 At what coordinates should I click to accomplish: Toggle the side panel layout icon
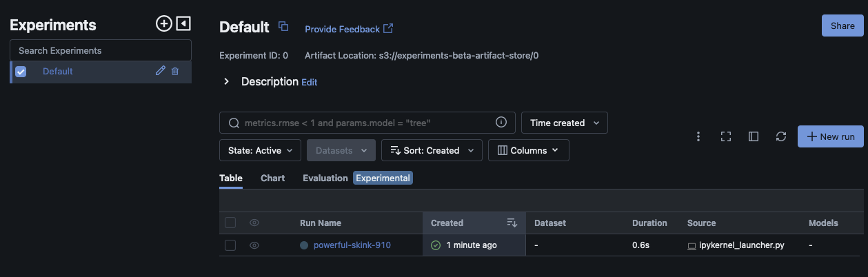tap(753, 136)
